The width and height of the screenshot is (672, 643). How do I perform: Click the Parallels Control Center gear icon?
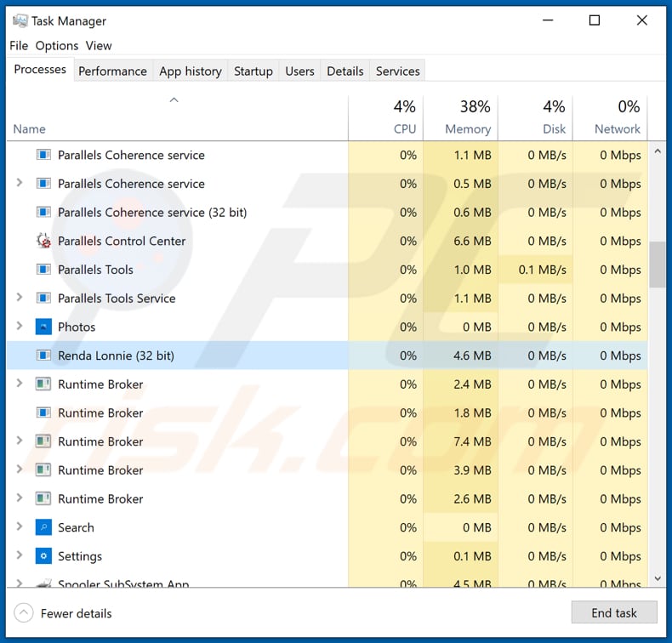[x=43, y=241]
